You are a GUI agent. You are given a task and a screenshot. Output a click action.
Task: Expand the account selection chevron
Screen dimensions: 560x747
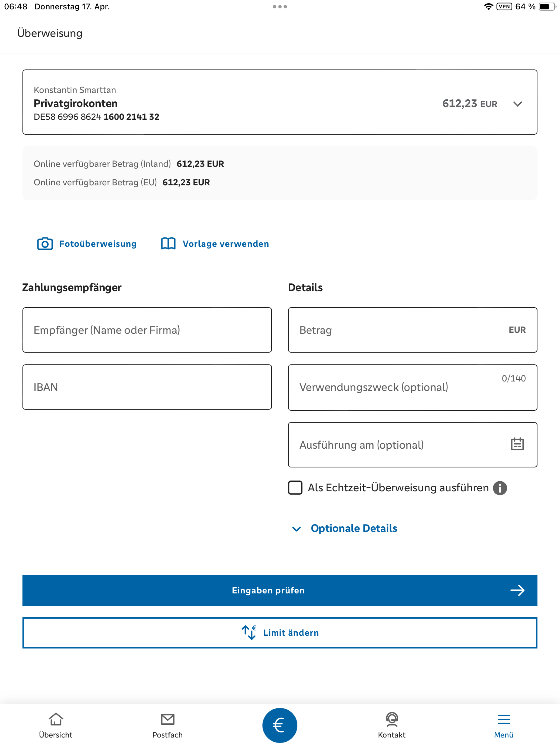pos(517,104)
